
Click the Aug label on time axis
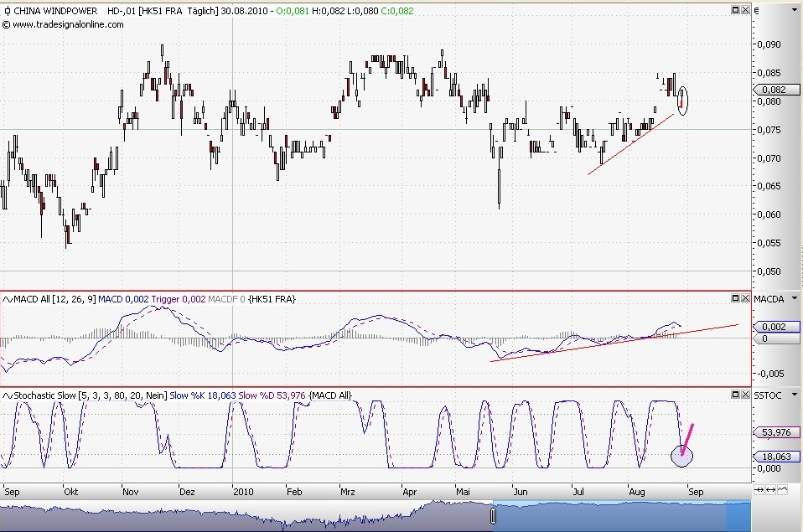[636, 492]
